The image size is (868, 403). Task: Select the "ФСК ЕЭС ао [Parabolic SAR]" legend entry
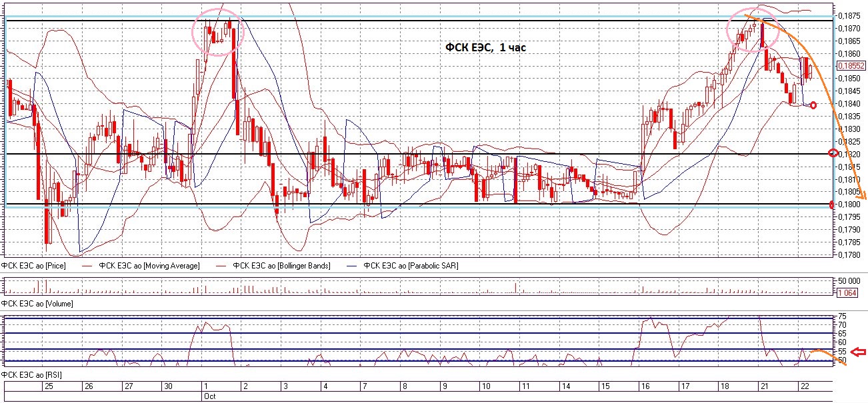(411, 265)
